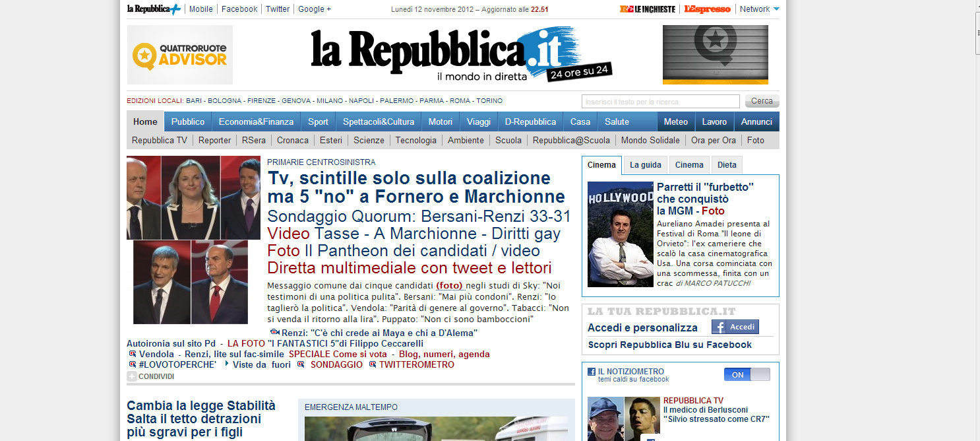Open the Salute section
This screenshot has width=980, height=441.
(617, 121)
